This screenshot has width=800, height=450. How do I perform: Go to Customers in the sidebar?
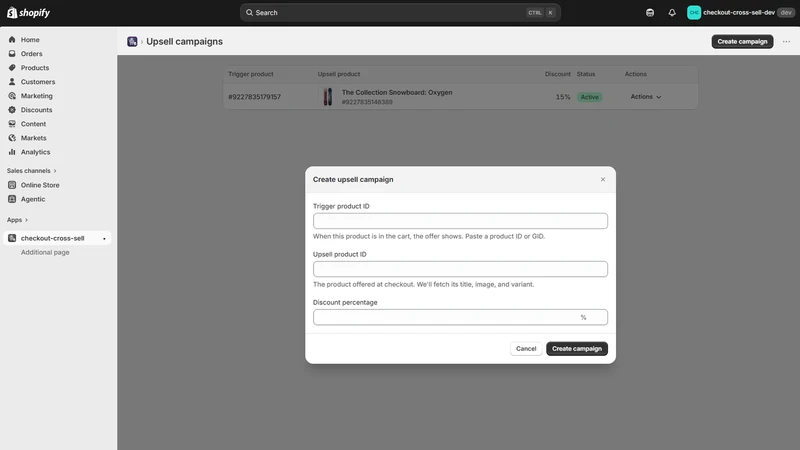pyautogui.click(x=38, y=82)
